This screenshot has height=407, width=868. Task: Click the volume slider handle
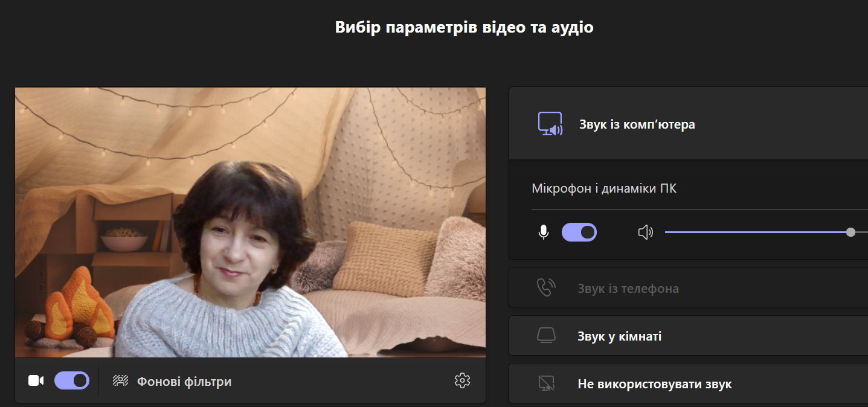coord(850,232)
